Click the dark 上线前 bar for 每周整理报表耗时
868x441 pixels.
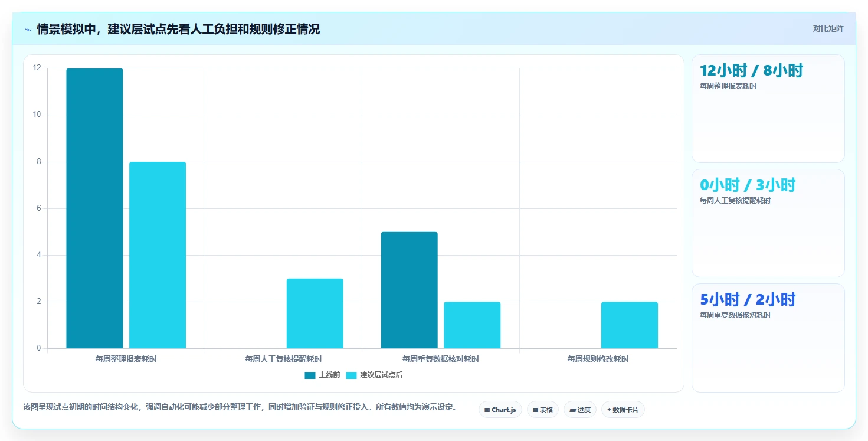tap(94, 208)
